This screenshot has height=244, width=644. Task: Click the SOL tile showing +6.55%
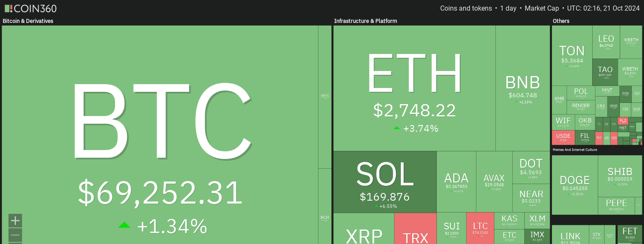tap(385, 182)
